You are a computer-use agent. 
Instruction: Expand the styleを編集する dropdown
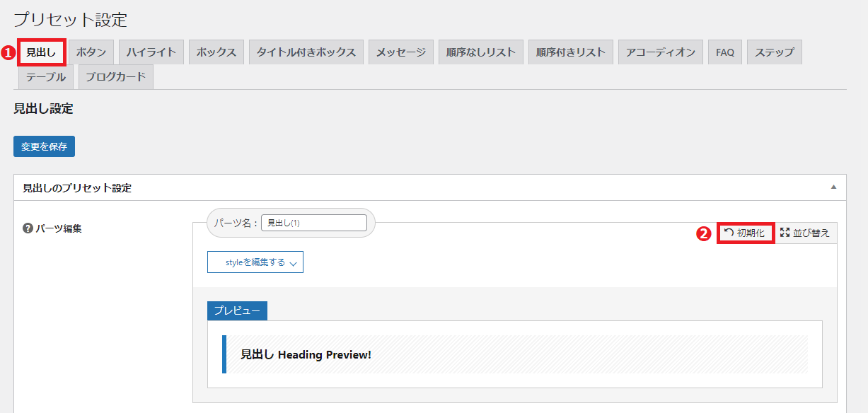[x=255, y=262]
